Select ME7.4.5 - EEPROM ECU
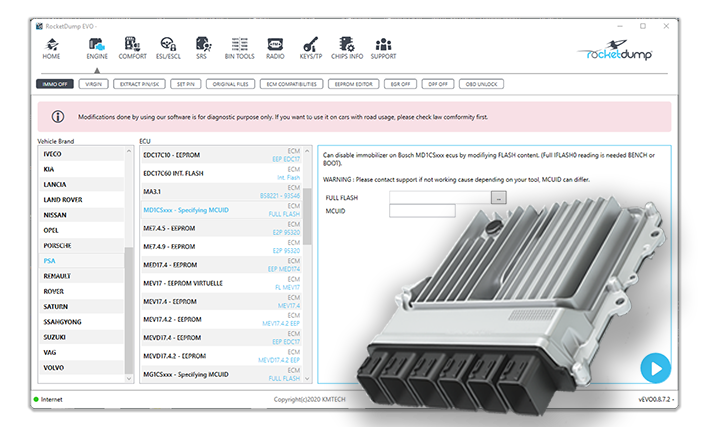709x427 pixels. 222,228
